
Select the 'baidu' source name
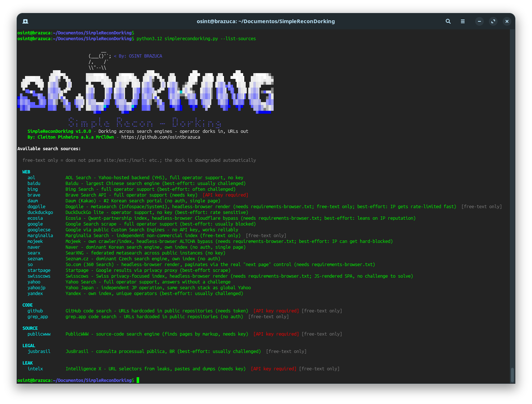coord(34,184)
